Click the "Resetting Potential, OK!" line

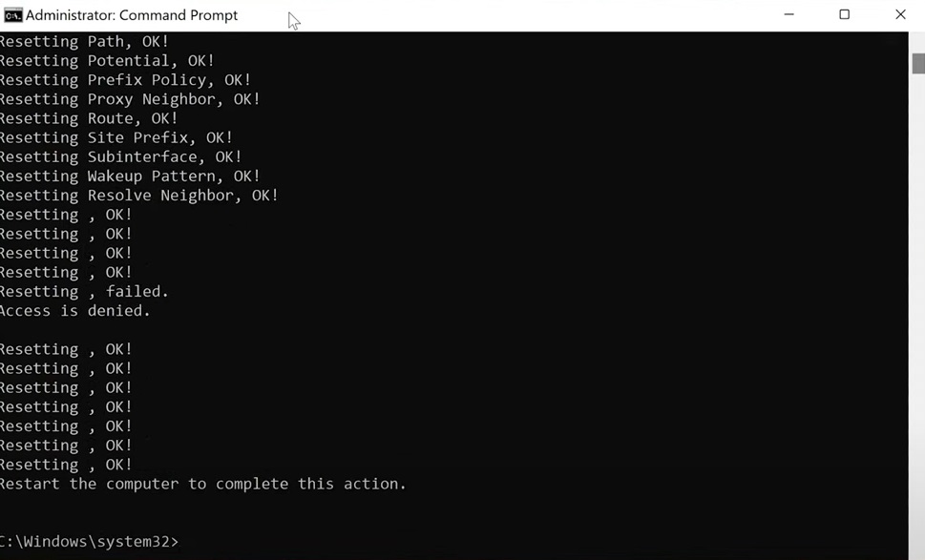pyautogui.click(x=107, y=61)
